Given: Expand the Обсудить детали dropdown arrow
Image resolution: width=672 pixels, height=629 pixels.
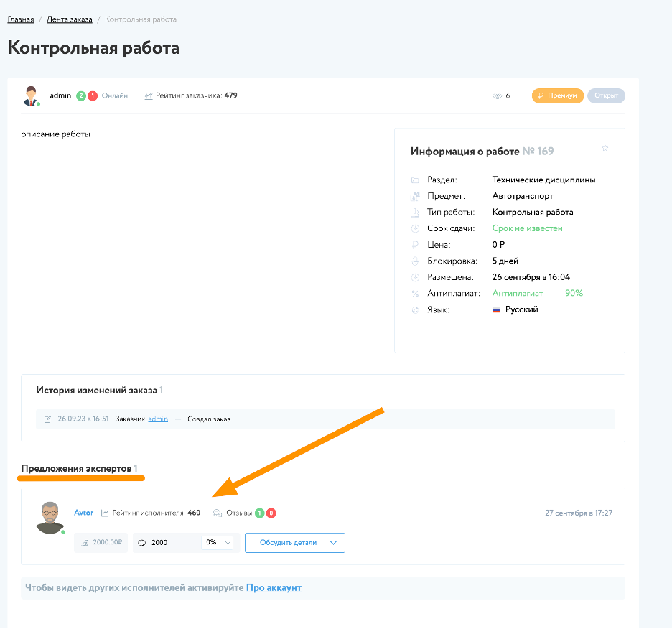Looking at the screenshot, I should (x=333, y=543).
